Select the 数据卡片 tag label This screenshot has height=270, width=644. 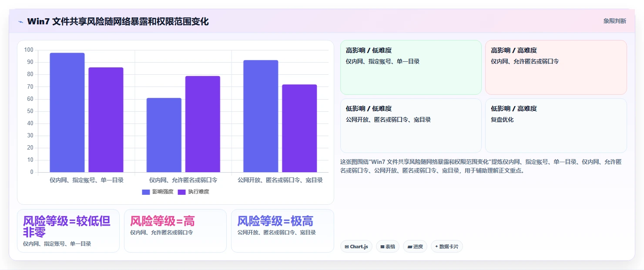pos(449,247)
